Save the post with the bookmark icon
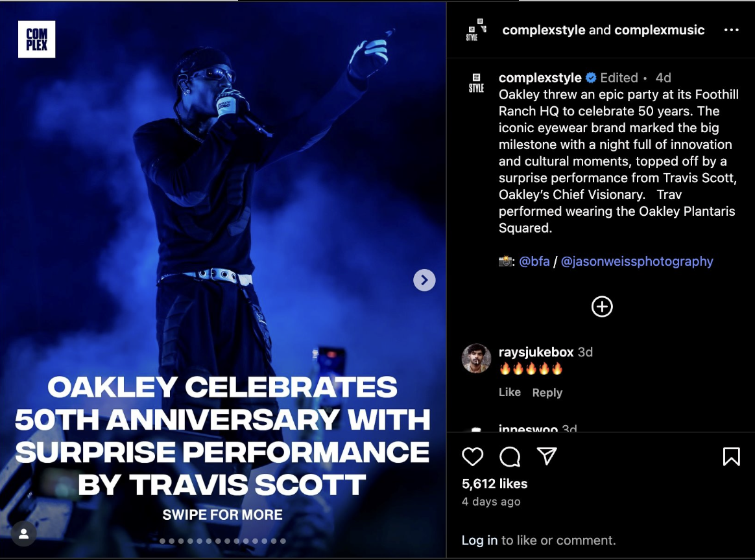 (731, 456)
